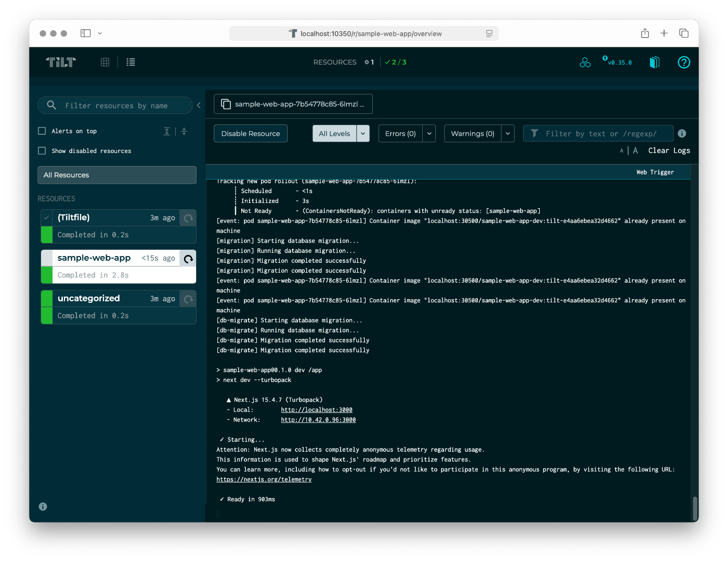The height and width of the screenshot is (561, 728).
Task: Click the Tilt logo
Action: click(61, 62)
